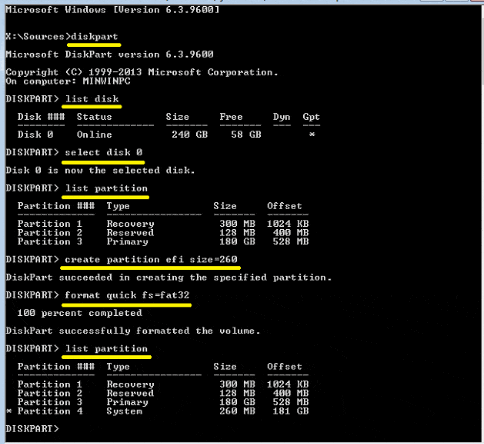The height and width of the screenshot is (444, 484).
Task: Click the "58 GB" free space value
Action: coord(246,135)
